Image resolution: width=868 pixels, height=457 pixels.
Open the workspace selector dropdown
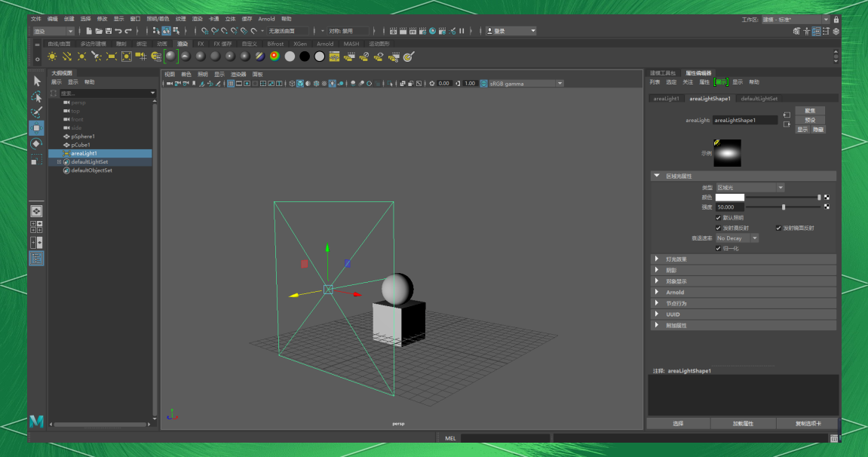click(x=796, y=20)
